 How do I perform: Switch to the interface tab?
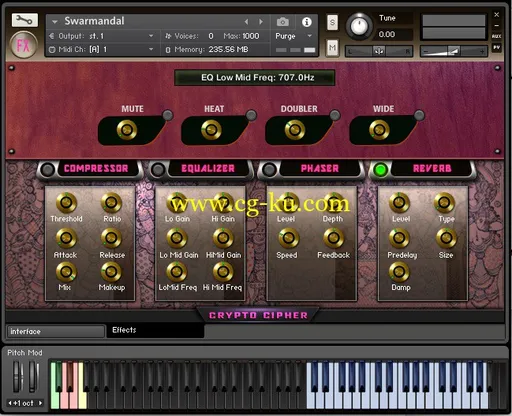point(56,331)
